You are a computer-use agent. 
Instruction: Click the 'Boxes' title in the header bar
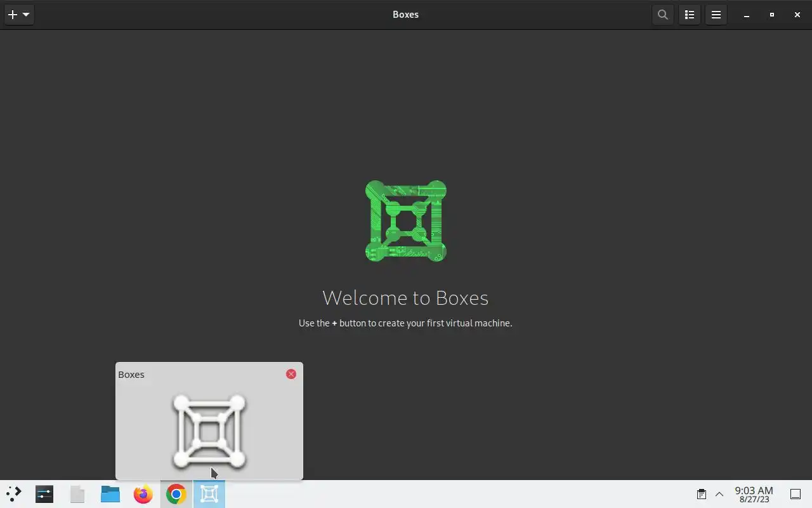tap(405, 15)
